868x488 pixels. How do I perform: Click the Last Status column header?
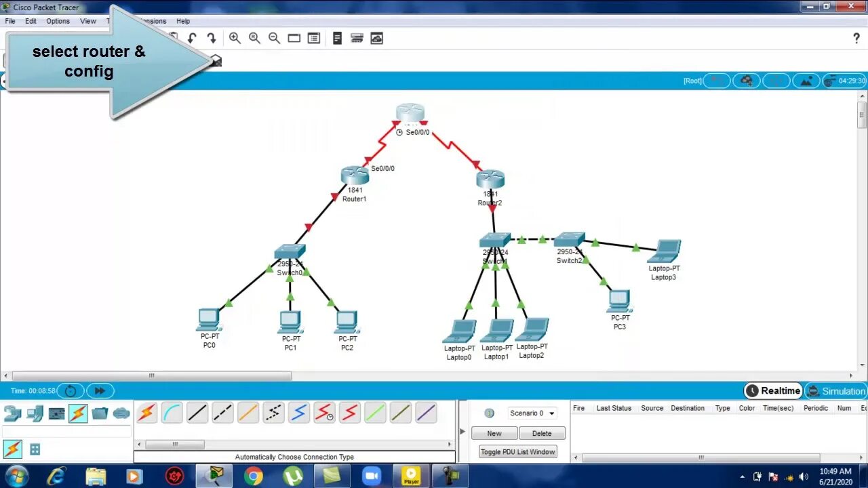pyautogui.click(x=614, y=408)
